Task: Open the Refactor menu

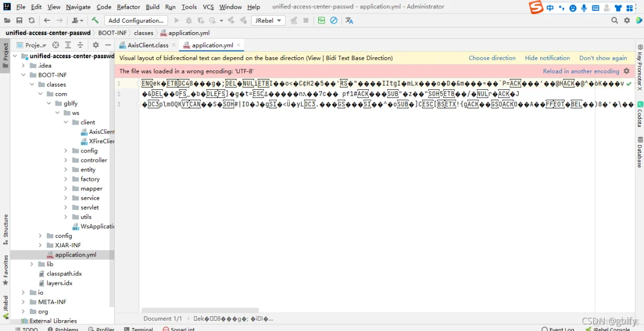Action: [128, 7]
